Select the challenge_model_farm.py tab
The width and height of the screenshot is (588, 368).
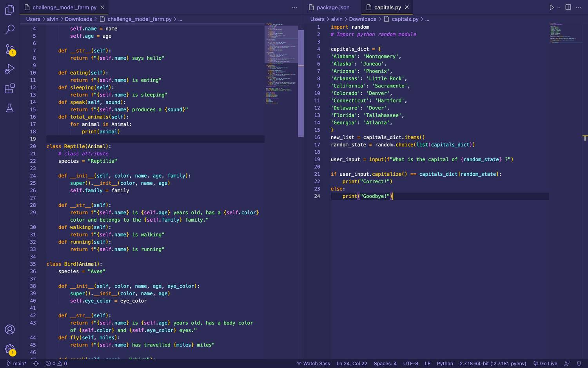tap(64, 7)
